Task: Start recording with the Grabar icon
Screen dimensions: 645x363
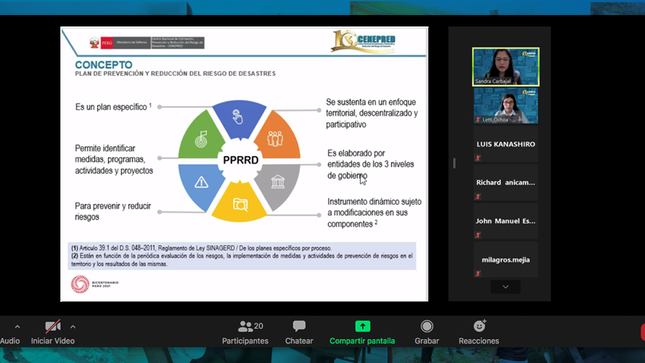Action: tap(427, 327)
